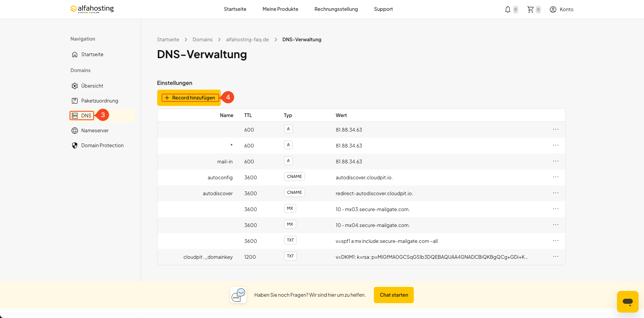644x318 pixels.
Task: Click the globe icon next to Nameserver
Action: point(75,131)
